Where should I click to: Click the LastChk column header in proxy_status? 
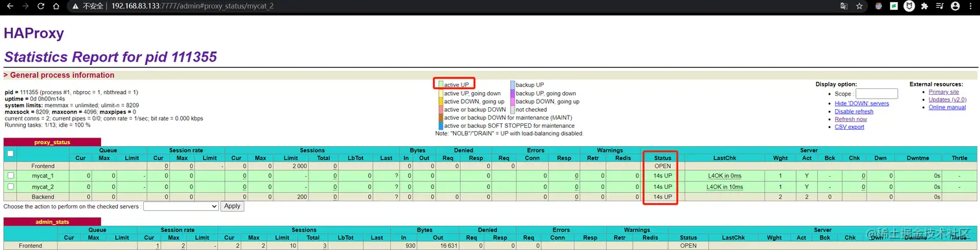pyautogui.click(x=724, y=158)
